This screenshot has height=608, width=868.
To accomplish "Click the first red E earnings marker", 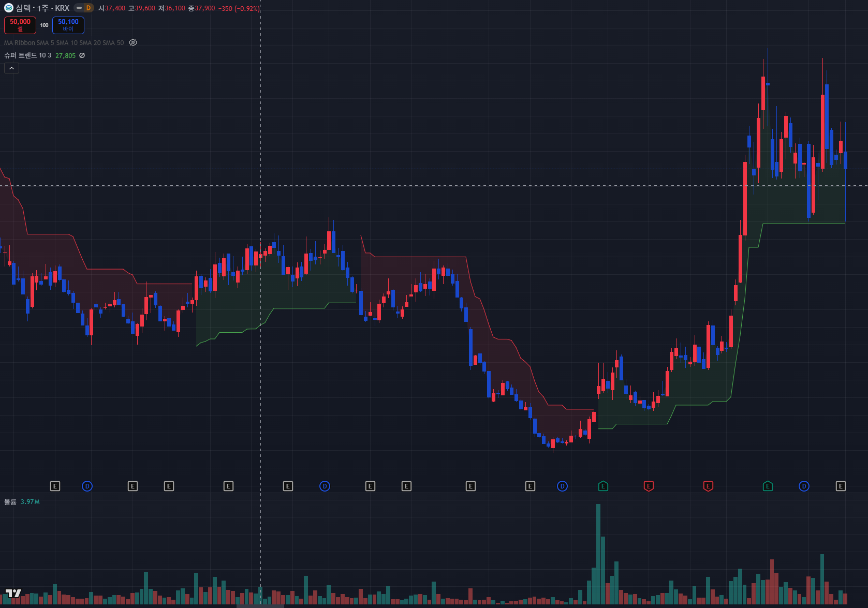I will coord(649,486).
